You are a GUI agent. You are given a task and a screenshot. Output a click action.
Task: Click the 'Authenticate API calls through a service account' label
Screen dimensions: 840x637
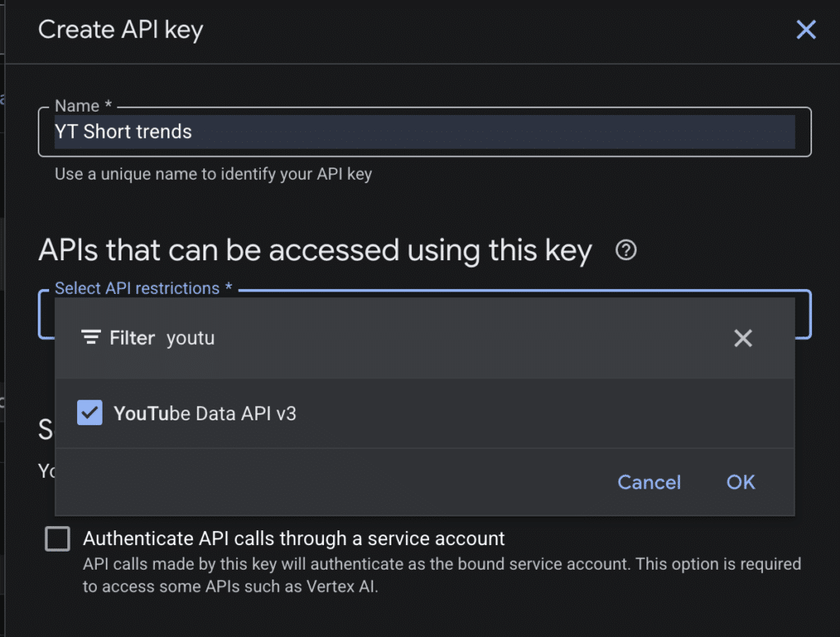pos(294,538)
